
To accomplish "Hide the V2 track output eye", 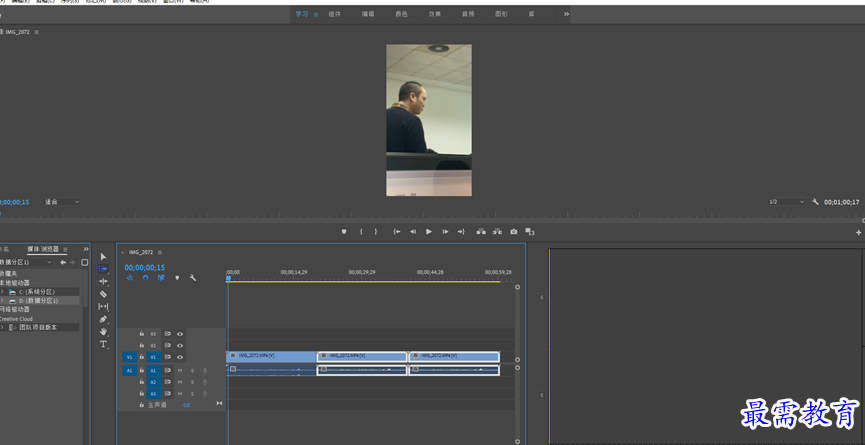I will click(x=180, y=345).
